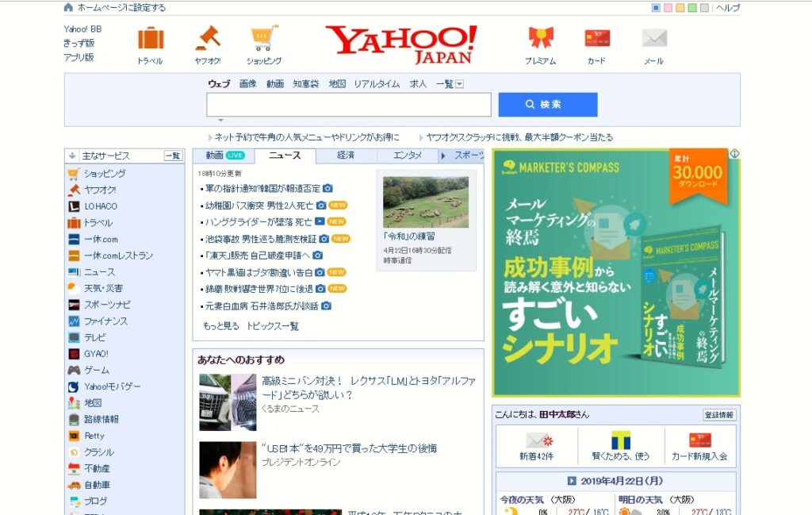Click the Retty icon in sidebar

pos(74,436)
